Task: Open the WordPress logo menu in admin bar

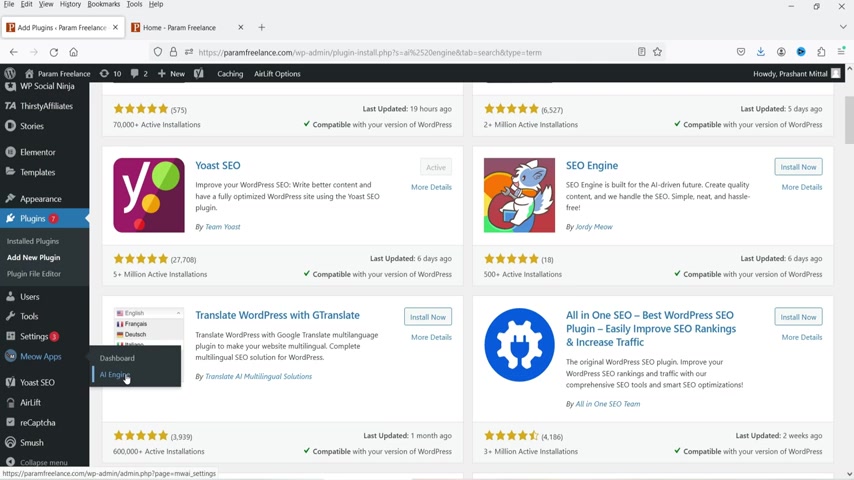Action: tap(10, 73)
